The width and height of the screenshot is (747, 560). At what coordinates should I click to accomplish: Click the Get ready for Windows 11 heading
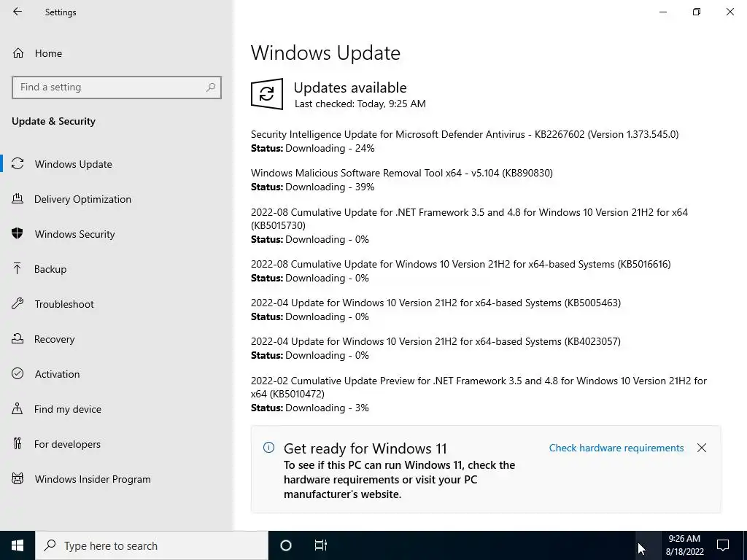[x=365, y=448]
